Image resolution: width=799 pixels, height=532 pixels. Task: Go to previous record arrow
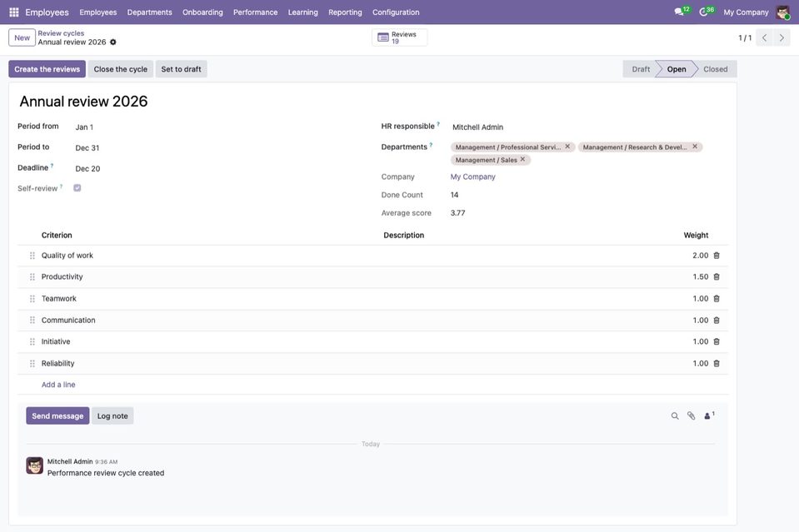click(x=764, y=37)
